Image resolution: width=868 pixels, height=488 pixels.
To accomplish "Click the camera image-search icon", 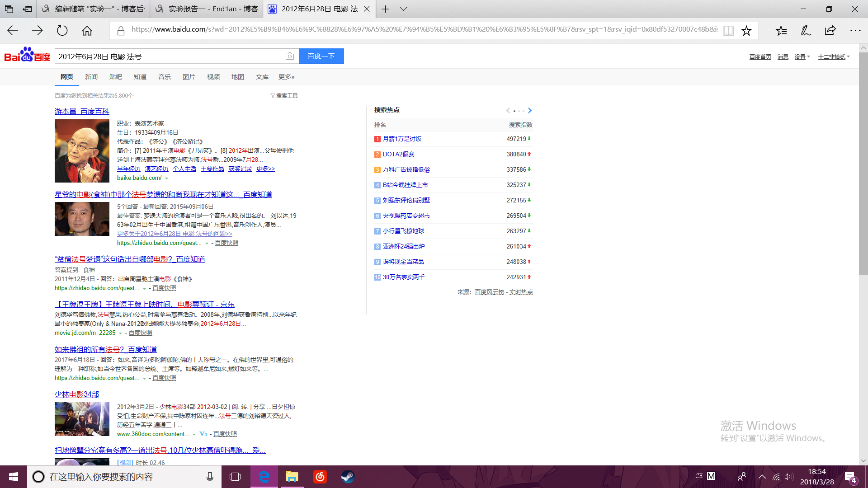I will pos(290,56).
